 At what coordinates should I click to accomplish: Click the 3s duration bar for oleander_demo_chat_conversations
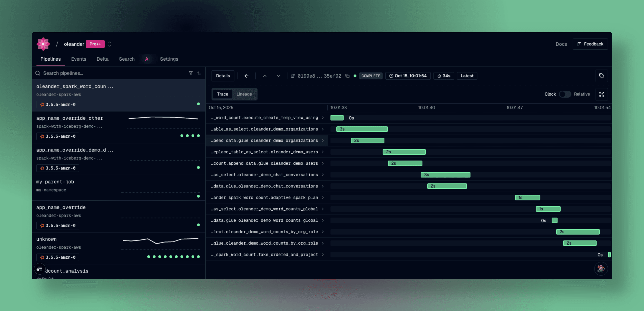tap(445, 175)
